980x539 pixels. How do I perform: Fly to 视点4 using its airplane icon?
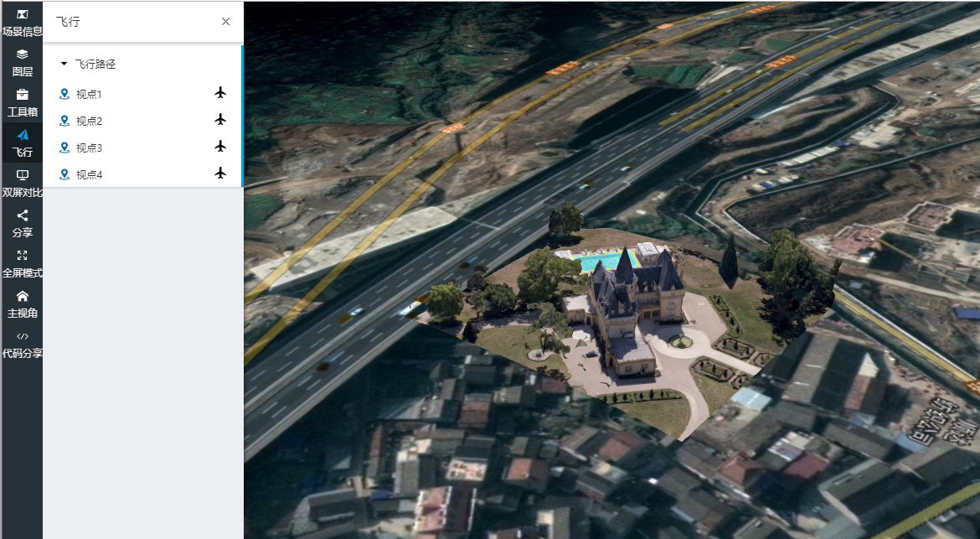coord(220,174)
